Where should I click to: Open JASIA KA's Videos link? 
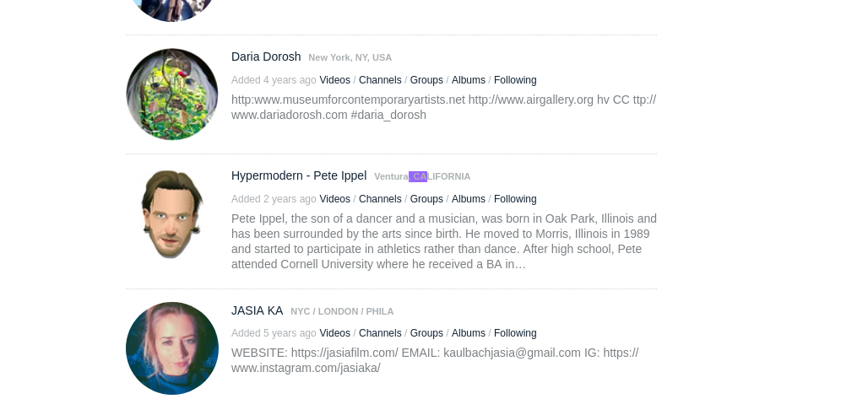[x=334, y=333]
